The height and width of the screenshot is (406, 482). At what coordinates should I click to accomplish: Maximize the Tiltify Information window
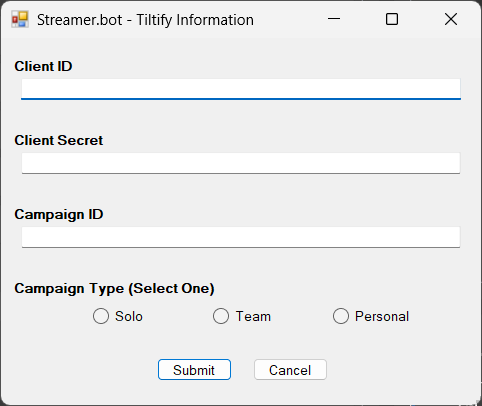pyautogui.click(x=392, y=19)
